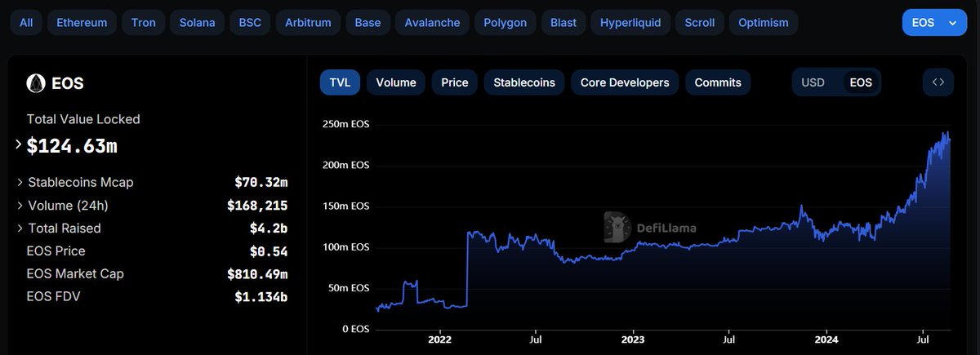Image resolution: width=980 pixels, height=355 pixels.
Task: Click the 24h volume value $168,215
Action: click(257, 206)
